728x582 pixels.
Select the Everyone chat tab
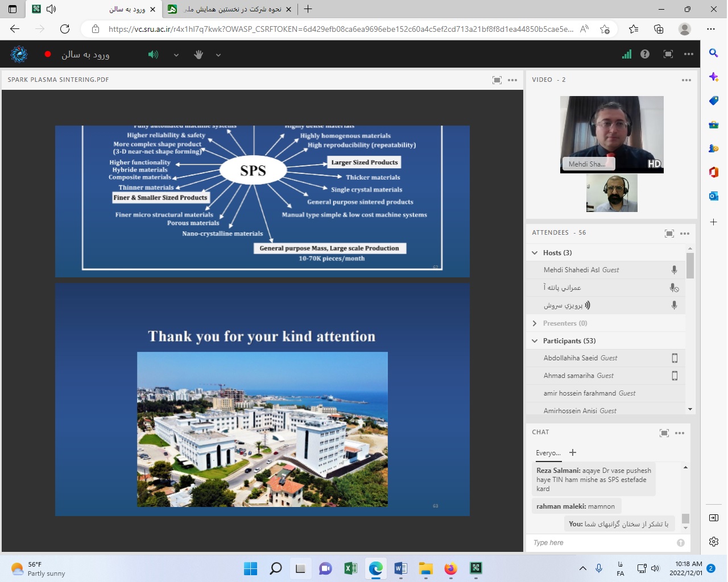pos(548,453)
